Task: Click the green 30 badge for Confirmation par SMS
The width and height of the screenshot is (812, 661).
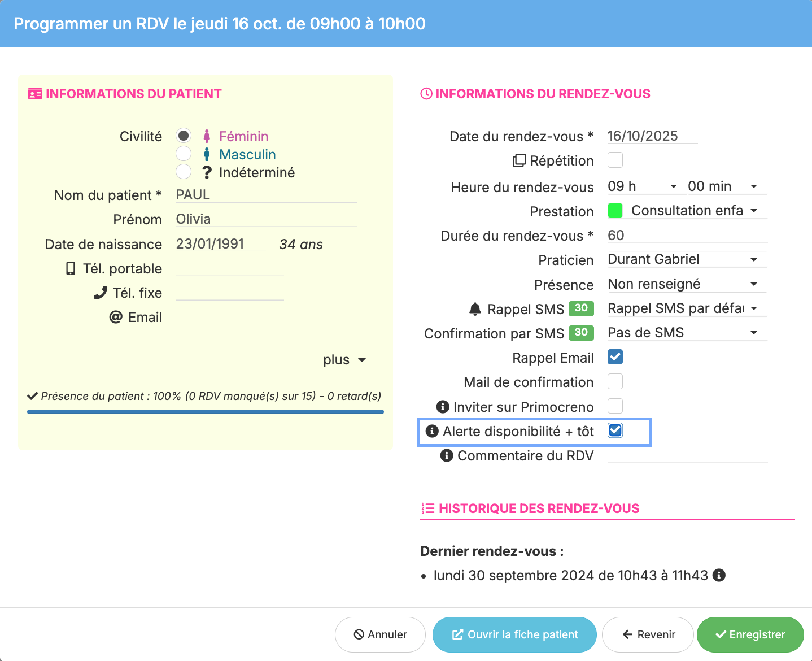Action: pos(581,332)
